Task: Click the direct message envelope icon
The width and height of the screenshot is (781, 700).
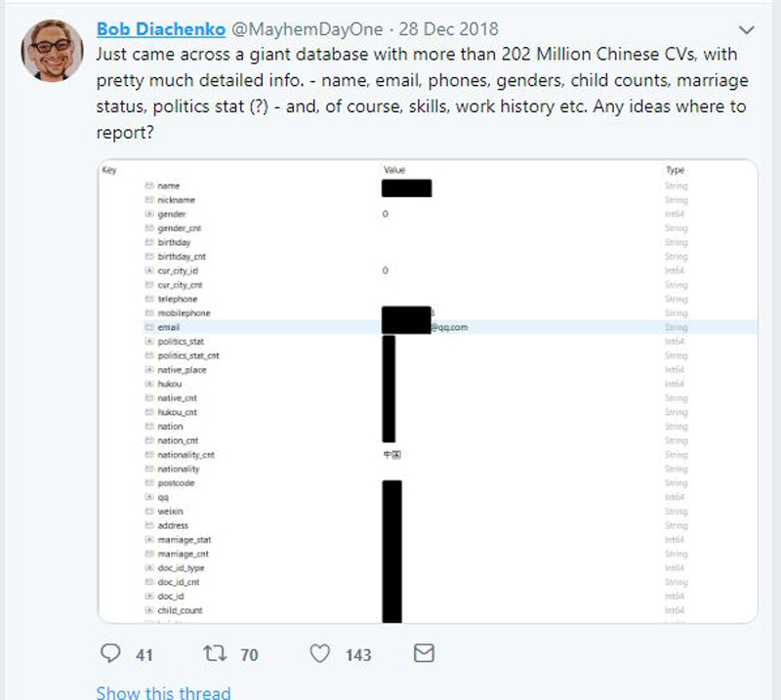Action: tap(424, 652)
